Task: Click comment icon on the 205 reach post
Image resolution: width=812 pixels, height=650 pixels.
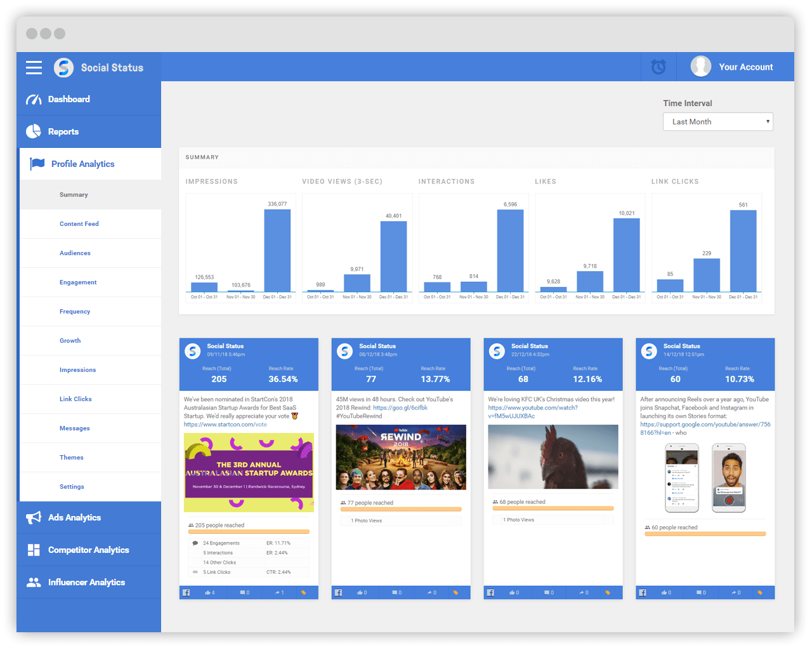Action: (242, 593)
